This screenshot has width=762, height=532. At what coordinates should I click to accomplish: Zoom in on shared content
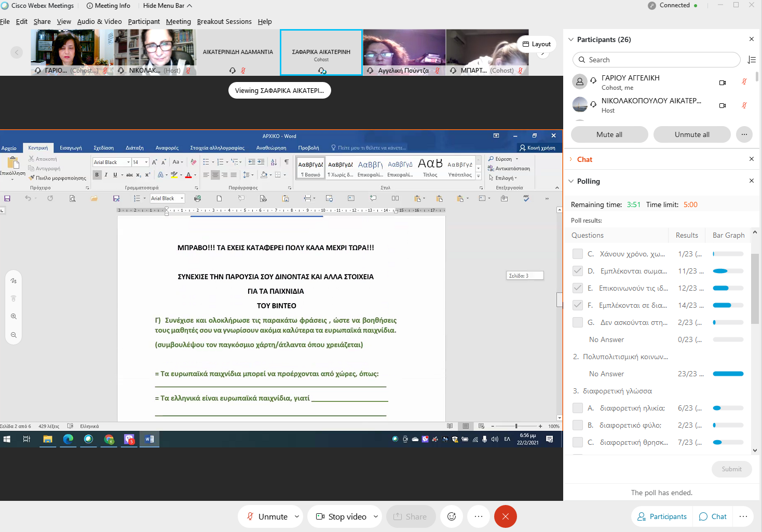coord(14,316)
